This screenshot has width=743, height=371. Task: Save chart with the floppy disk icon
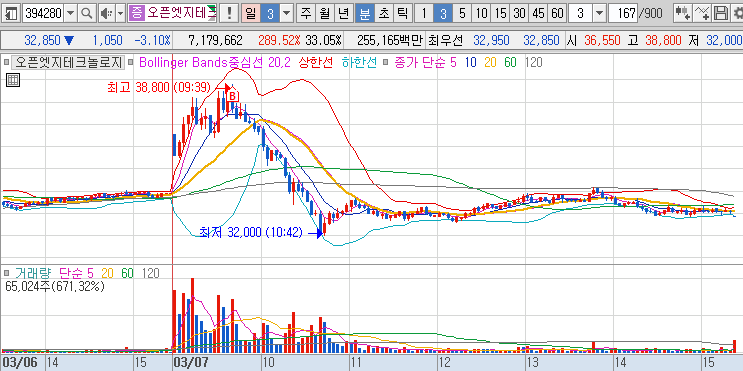(721, 13)
